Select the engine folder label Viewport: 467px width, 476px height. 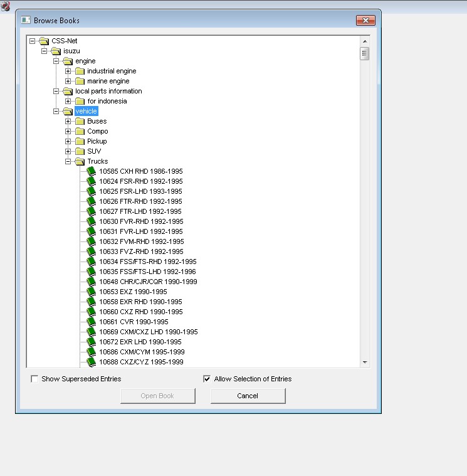(85, 61)
